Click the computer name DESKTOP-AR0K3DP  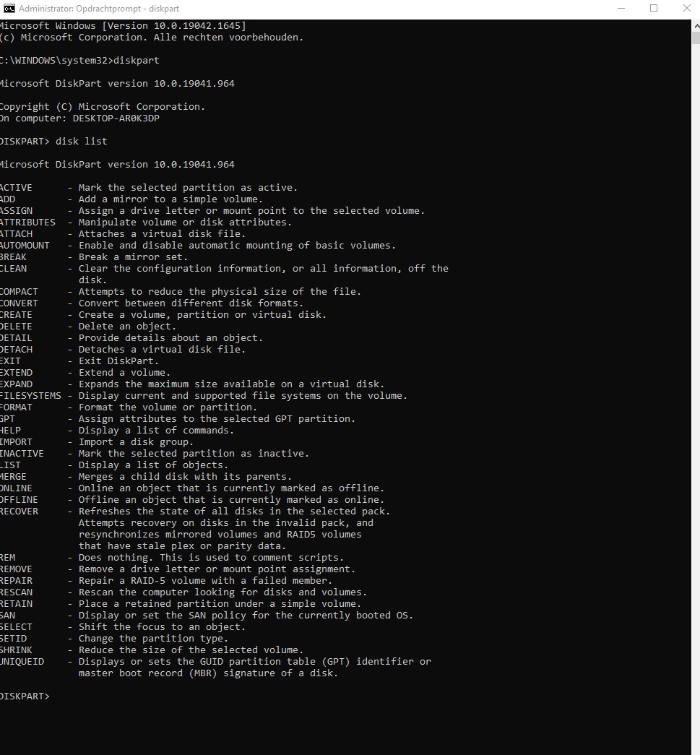[116, 118]
